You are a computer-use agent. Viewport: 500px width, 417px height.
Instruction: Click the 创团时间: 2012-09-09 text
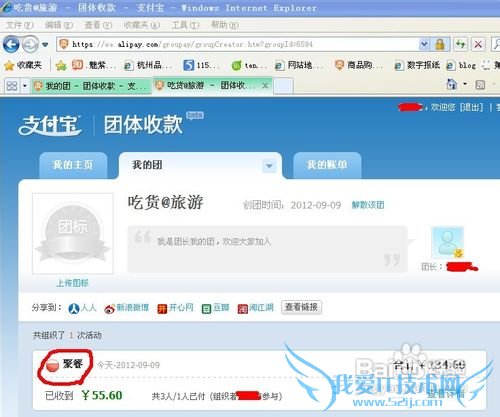(292, 205)
